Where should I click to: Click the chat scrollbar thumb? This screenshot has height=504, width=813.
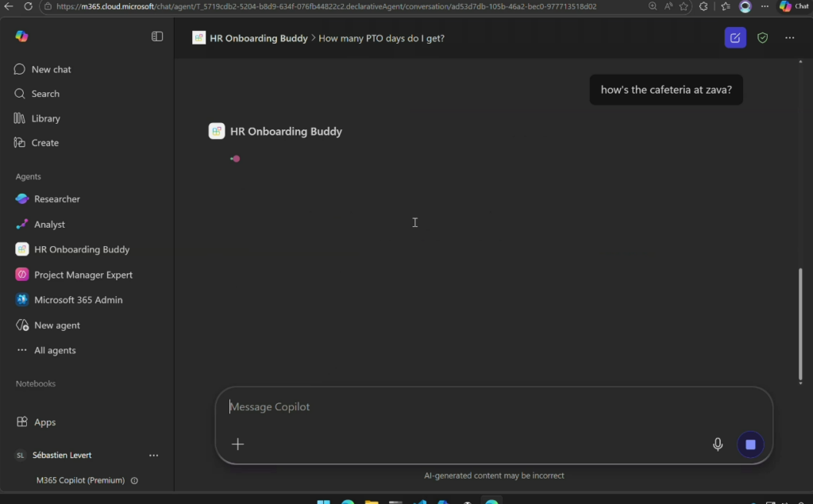pyautogui.click(x=800, y=324)
